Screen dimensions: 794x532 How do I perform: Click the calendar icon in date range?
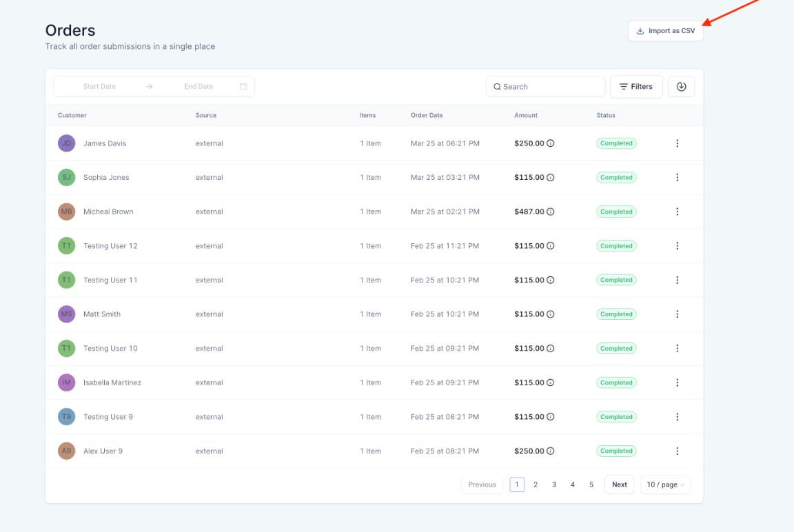243,87
